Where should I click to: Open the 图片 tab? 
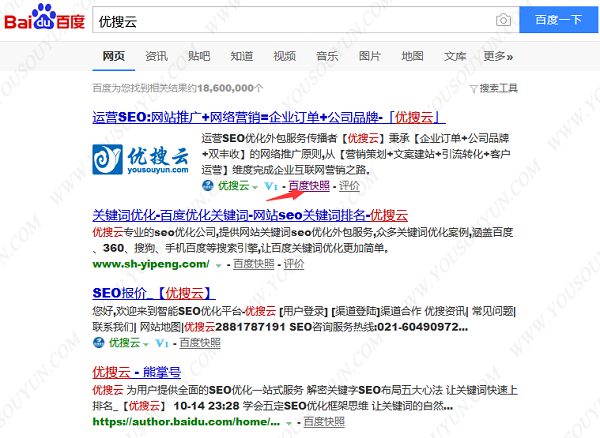370,56
